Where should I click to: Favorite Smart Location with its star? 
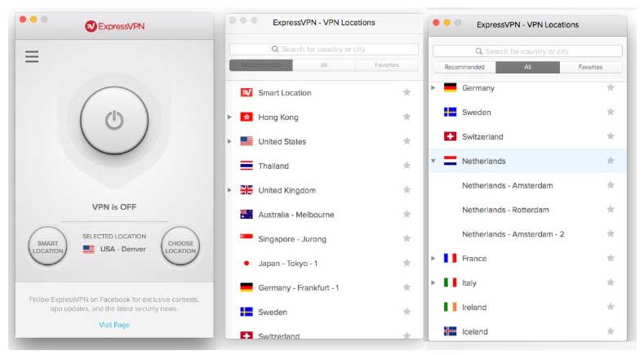coord(406,92)
